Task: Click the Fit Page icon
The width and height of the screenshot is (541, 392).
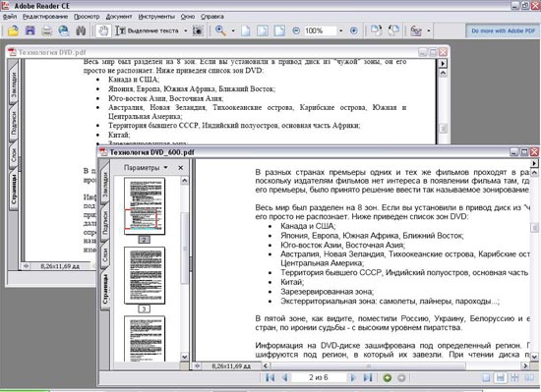Action: 263,31
